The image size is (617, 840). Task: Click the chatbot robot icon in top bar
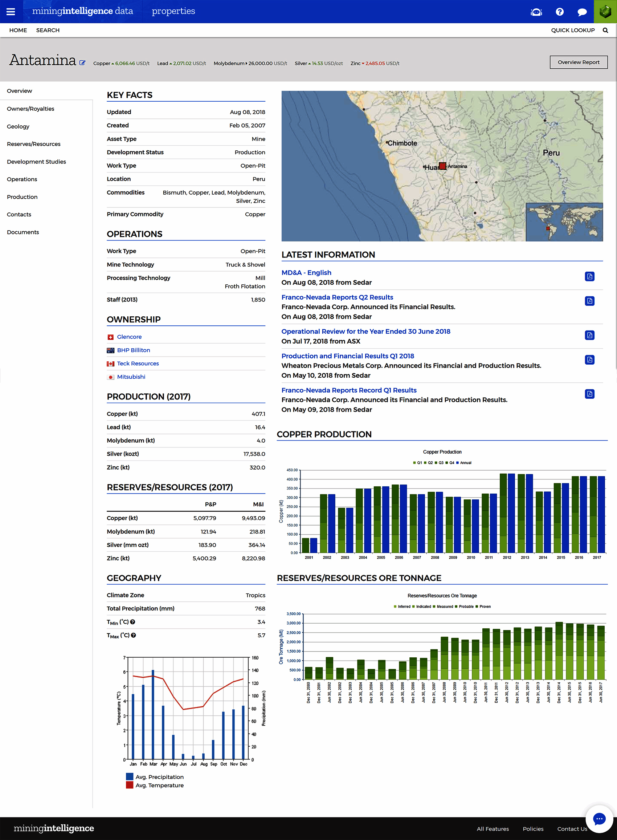(536, 12)
